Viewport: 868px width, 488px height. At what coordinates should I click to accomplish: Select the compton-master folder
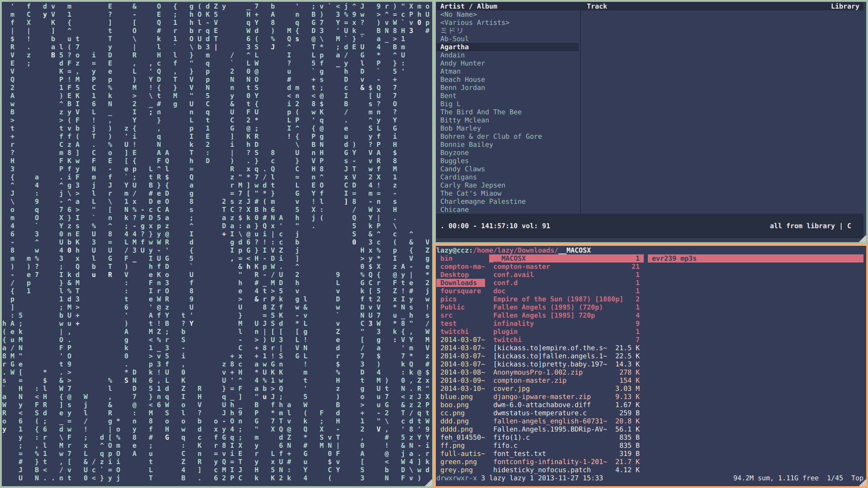coord(521,267)
